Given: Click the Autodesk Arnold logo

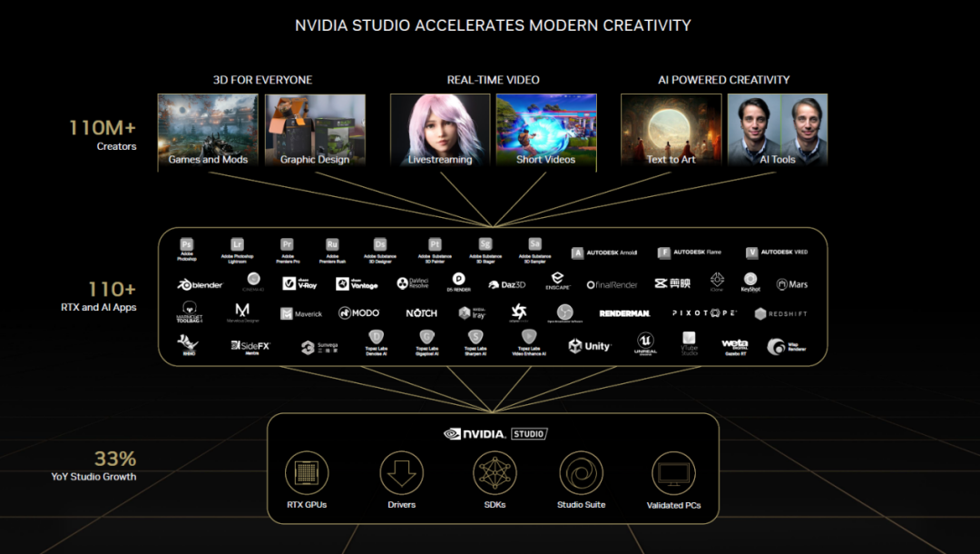Looking at the screenshot, I should (603, 252).
